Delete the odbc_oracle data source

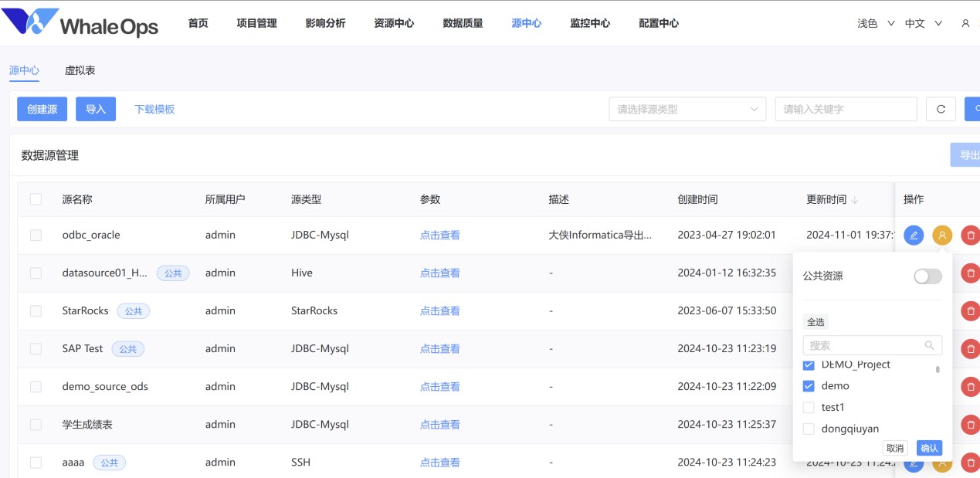tap(971, 236)
